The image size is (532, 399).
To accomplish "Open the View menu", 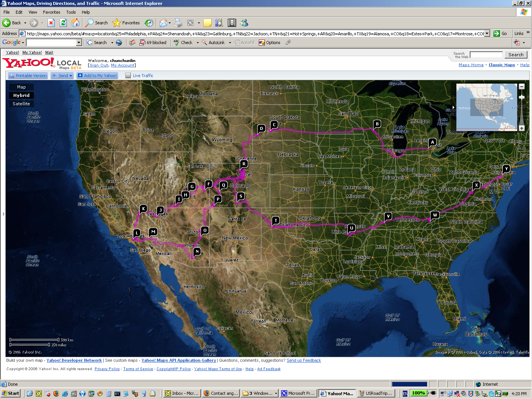I will (x=33, y=12).
